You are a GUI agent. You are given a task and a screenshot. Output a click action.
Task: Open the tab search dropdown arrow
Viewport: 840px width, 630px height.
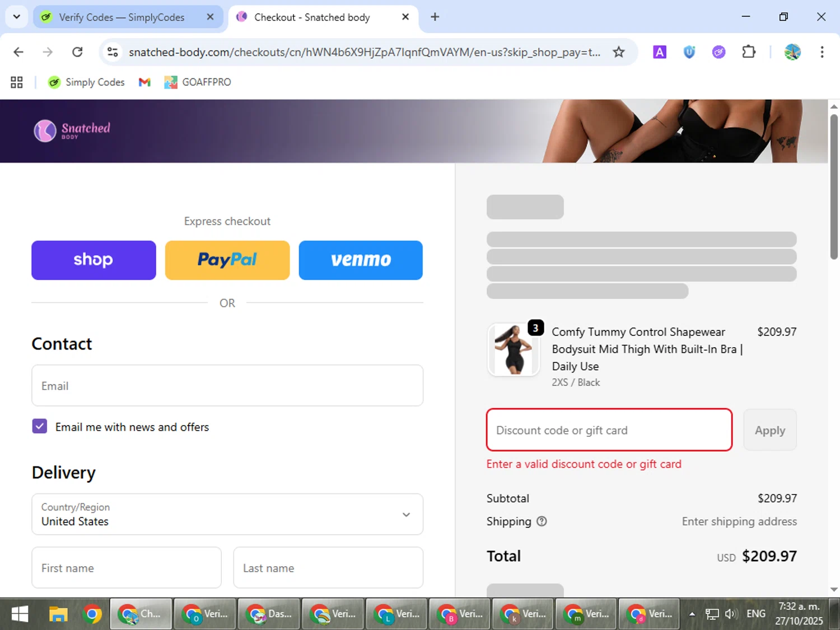coord(16,17)
